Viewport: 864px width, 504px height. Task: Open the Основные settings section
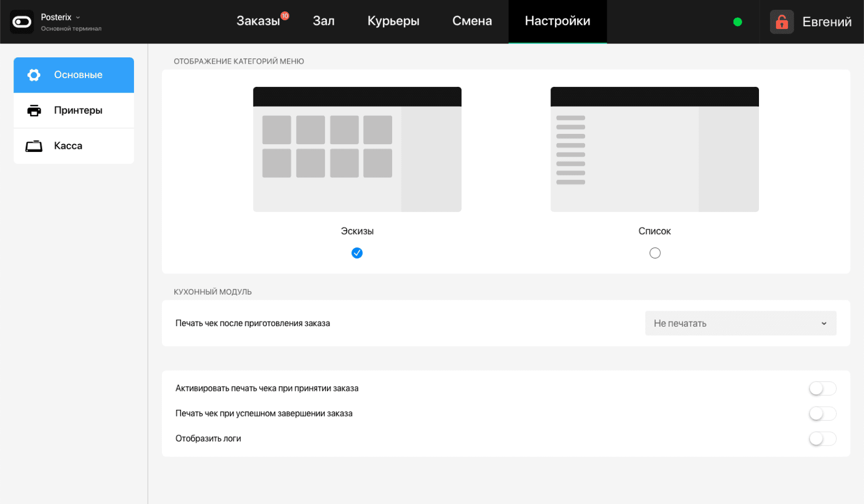(x=74, y=75)
